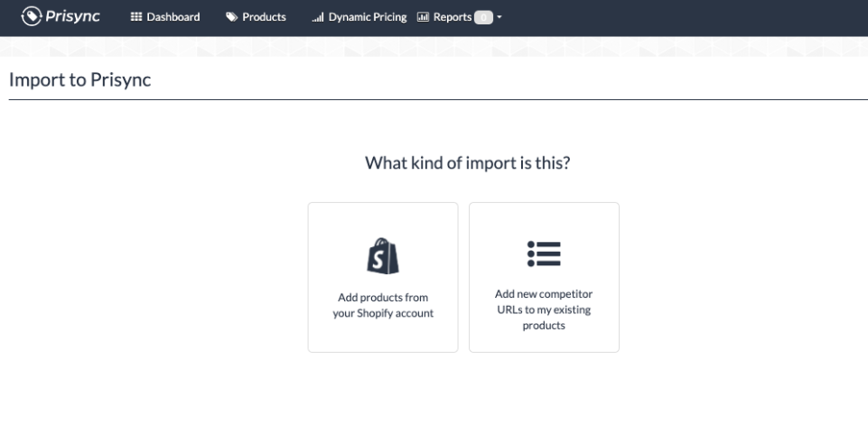868x425 pixels.
Task: Click the Import to Prisync heading
Action: [80, 79]
